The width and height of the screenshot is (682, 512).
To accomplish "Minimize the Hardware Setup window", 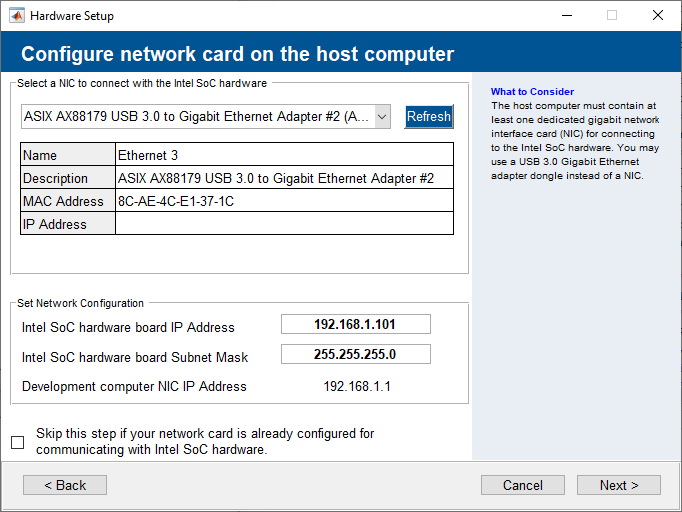I will pos(566,15).
